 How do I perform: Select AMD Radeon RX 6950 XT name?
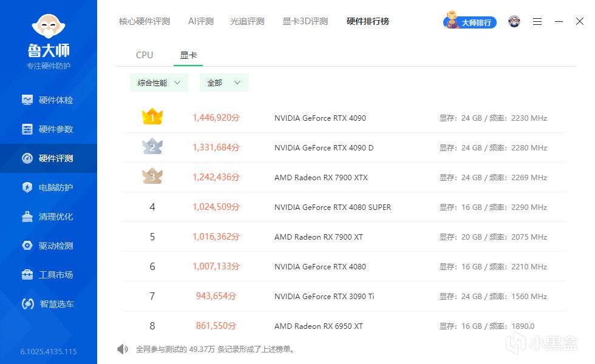319,326
